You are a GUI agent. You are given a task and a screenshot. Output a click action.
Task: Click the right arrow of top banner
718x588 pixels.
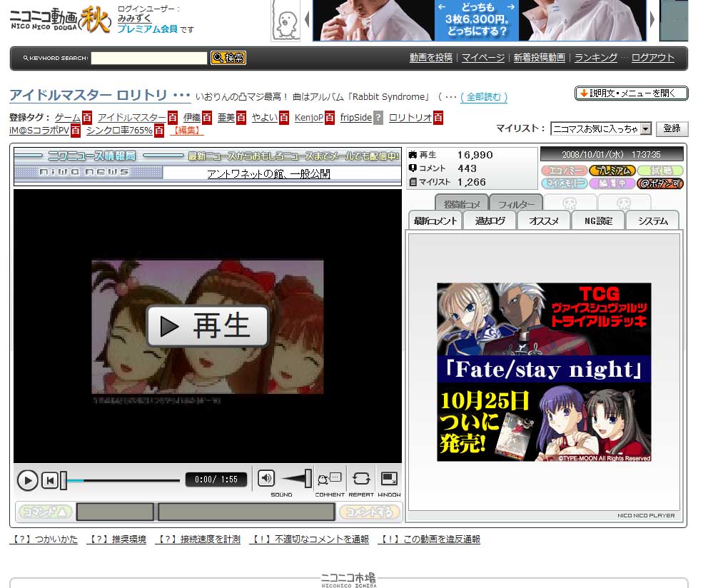tap(652, 20)
